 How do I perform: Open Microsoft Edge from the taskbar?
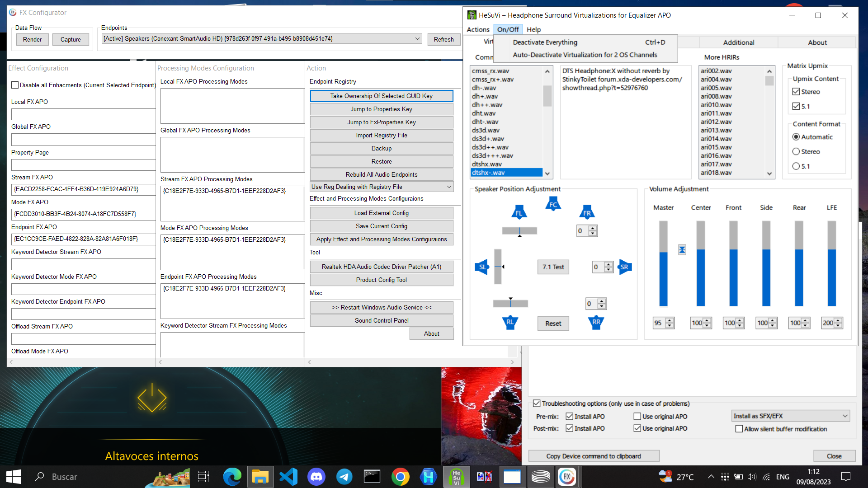[232, 477]
